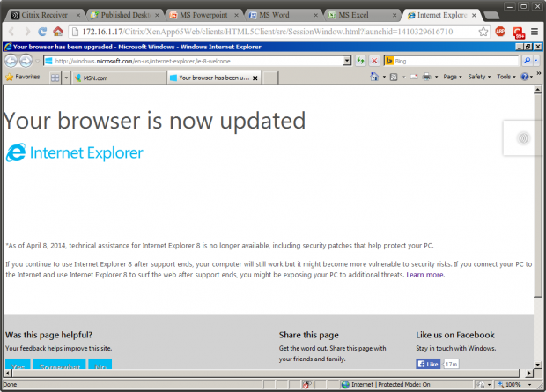Close 'Your browser has been u...' tab
546x392 pixels.
[x=255, y=78]
